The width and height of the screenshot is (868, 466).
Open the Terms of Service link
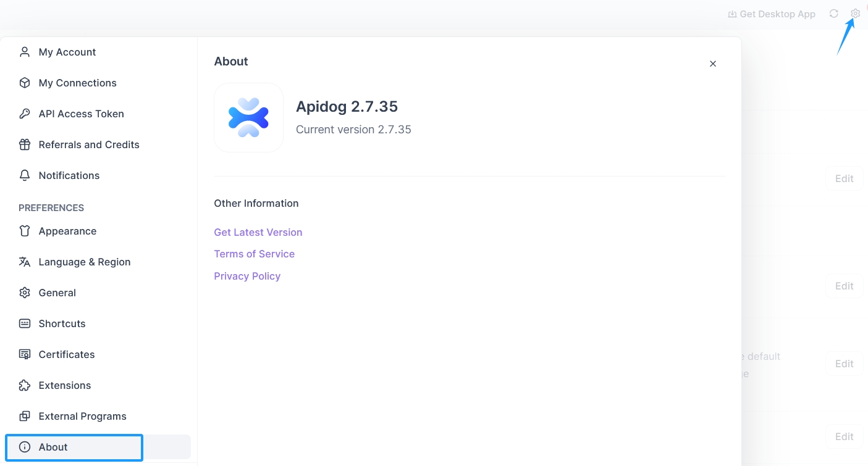[x=254, y=254]
